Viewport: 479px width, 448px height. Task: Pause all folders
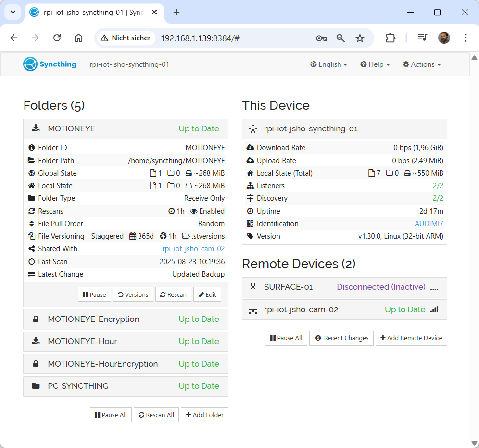pyautogui.click(x=111, y=415)
